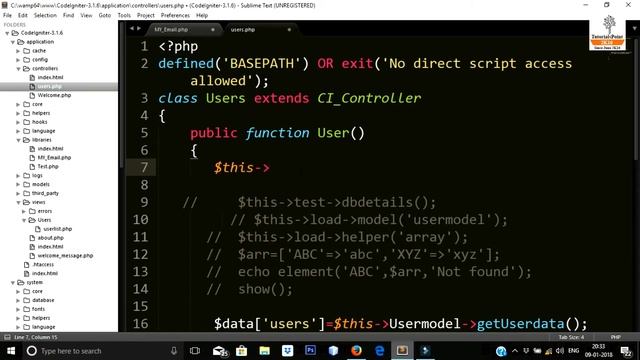Collapse the controllers folder
640x360 pixels.
click(18, 69)
